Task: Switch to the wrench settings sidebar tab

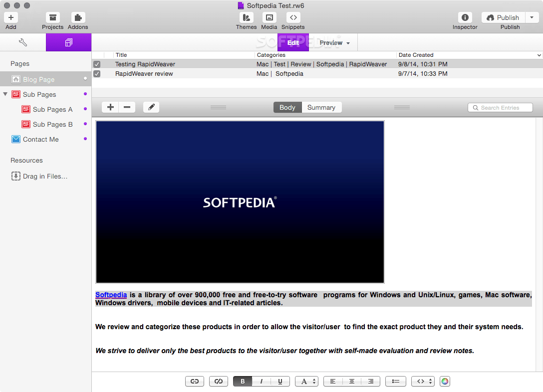Action: click(23, 42)
